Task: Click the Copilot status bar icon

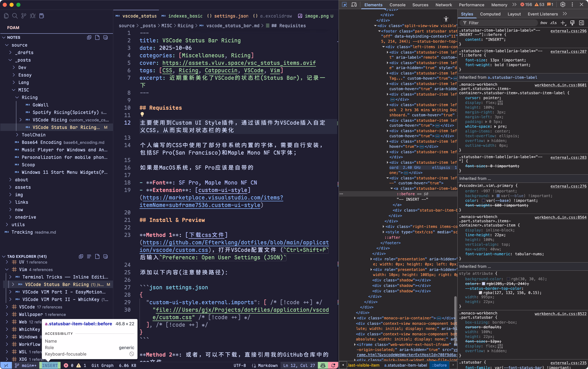Action: point(323,365)
